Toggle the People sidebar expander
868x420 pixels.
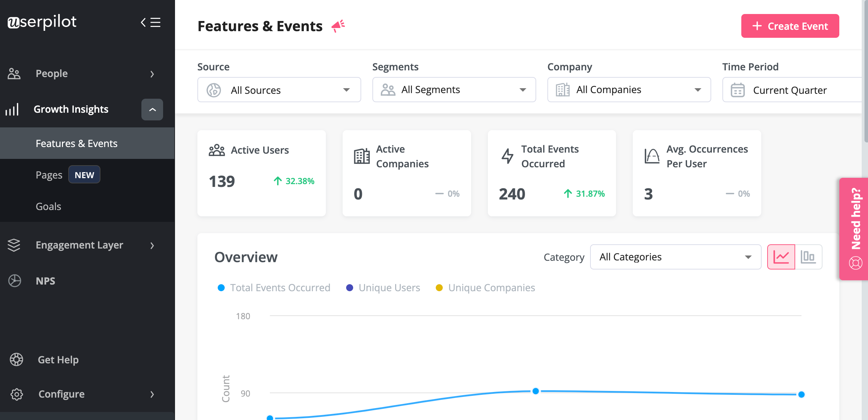coord(152,72)
